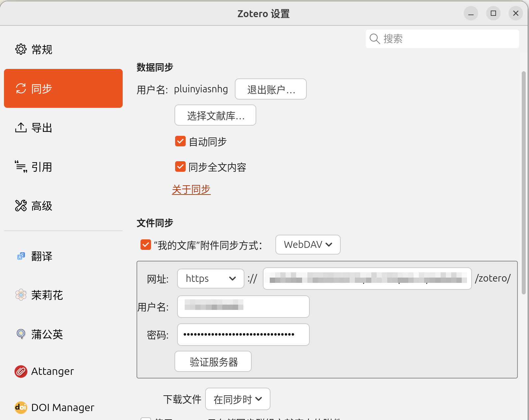This screenshot has width=529, height=420.
Task: Click the quote icon beside 引用
Action: click(21, 167)
